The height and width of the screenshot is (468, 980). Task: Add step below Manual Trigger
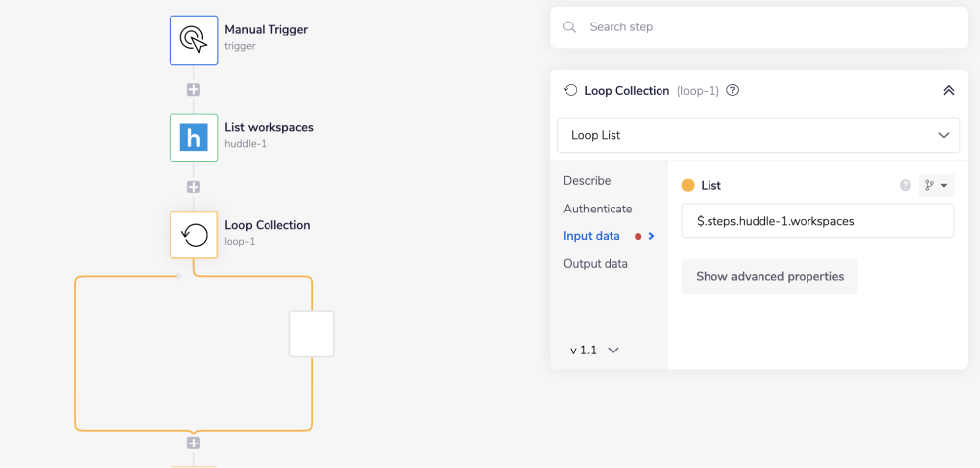[193, 89]
